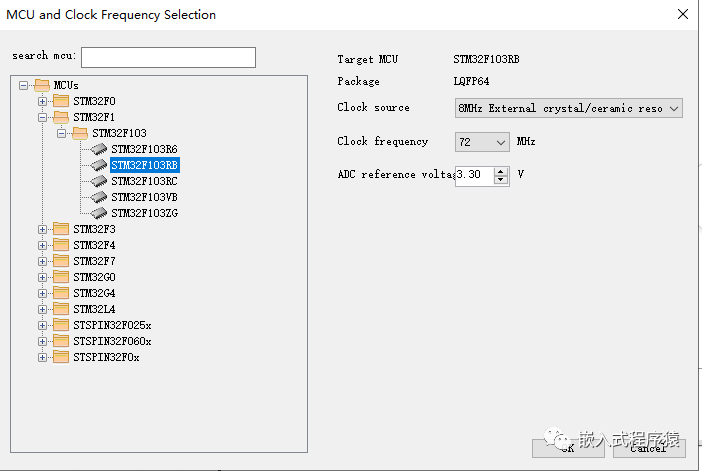Click the STM32F1 folder icon

61,117
